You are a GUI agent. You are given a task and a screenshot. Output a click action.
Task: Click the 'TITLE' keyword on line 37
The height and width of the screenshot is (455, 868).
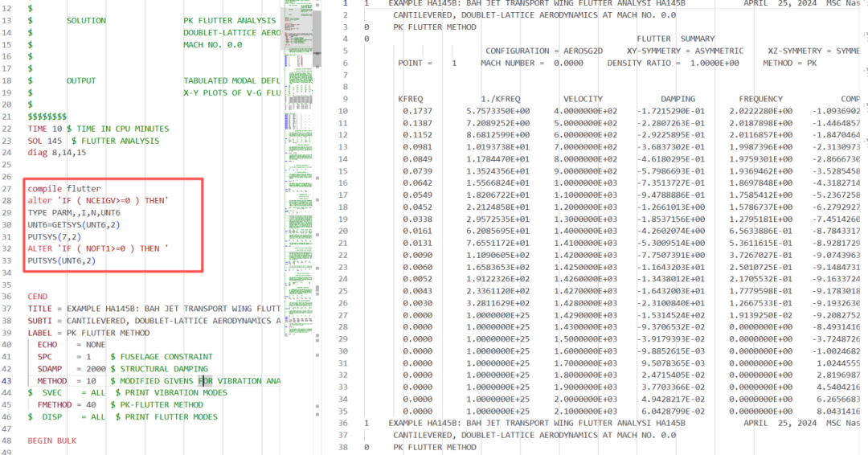pyautogui.click(x=40, y=309)
